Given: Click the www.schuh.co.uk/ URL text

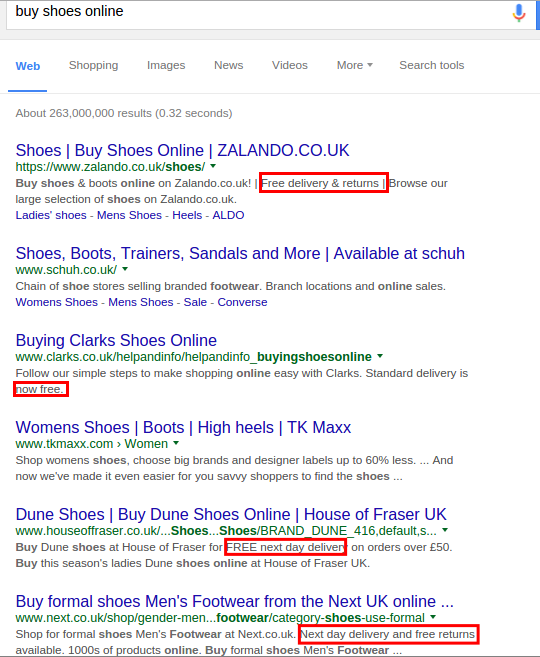Looking at the screenshot, I should pyautogui.click(x=66, y=270).
